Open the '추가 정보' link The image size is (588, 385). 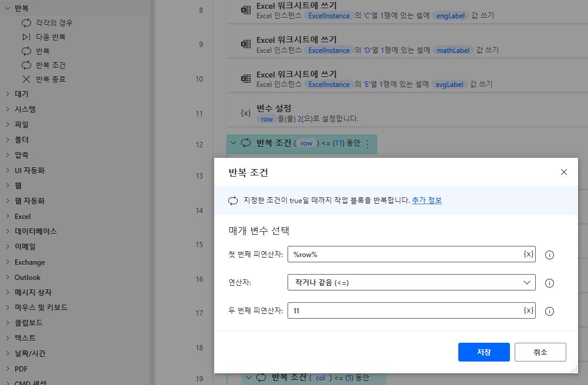(427, 200)
